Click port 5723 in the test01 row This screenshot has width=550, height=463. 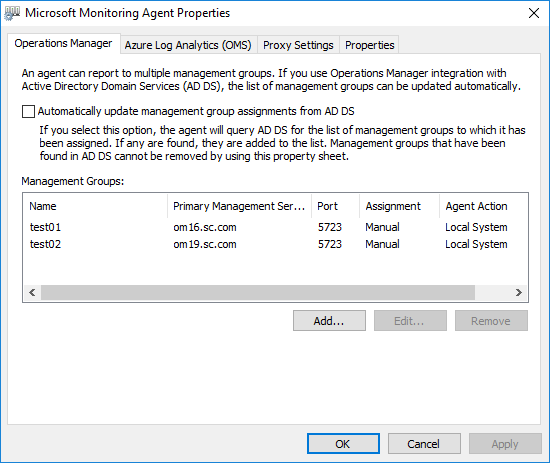coord(330,227)
